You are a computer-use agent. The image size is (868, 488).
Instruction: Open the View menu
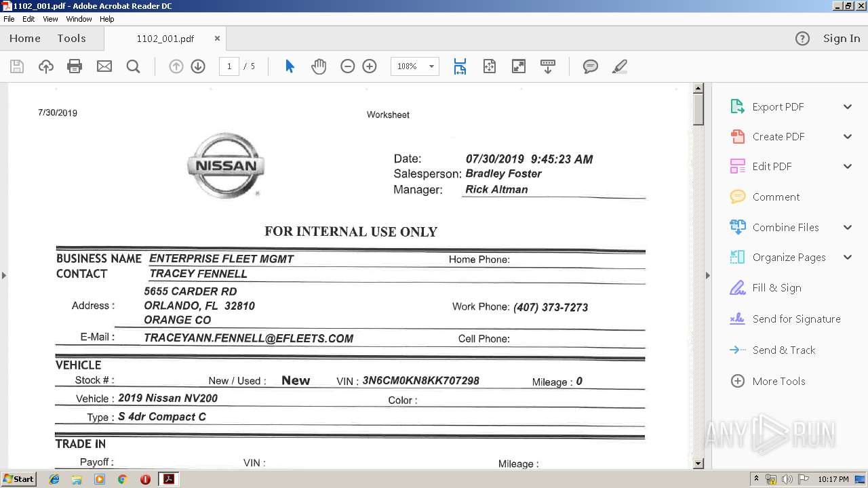tap(51, 19)
